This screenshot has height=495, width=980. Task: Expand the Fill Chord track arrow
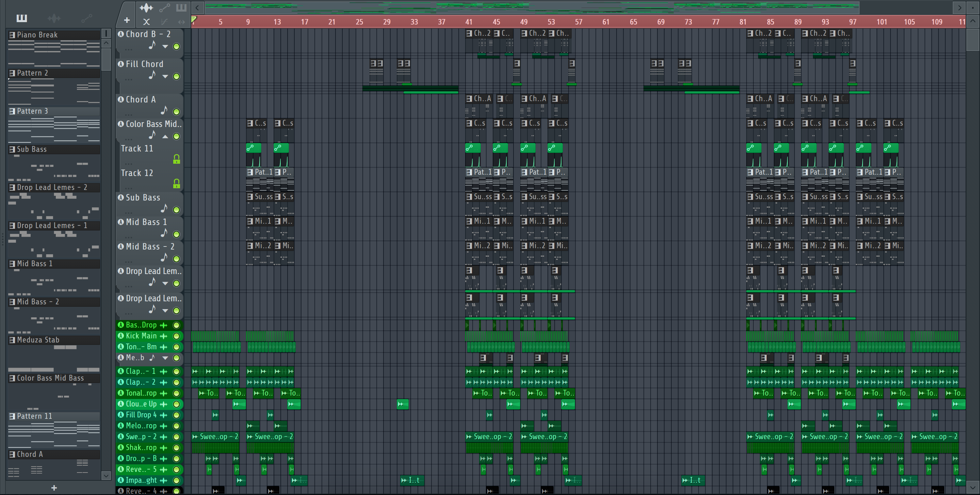click(x=165, y=77)
